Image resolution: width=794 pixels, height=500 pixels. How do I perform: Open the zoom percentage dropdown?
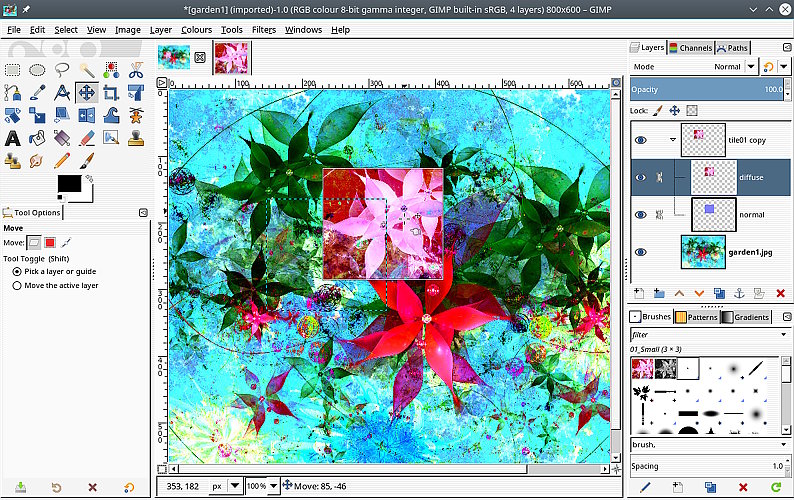(273, 486)
